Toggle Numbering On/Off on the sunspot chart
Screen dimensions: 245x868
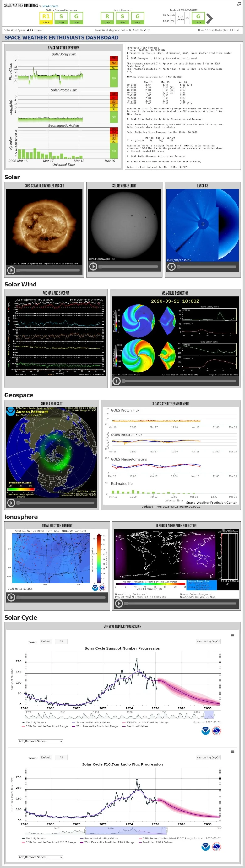click(x=208, y=641)
